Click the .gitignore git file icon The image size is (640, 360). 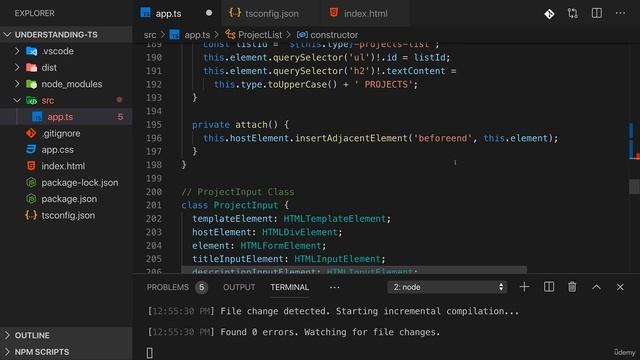click(x=31, y=133)
